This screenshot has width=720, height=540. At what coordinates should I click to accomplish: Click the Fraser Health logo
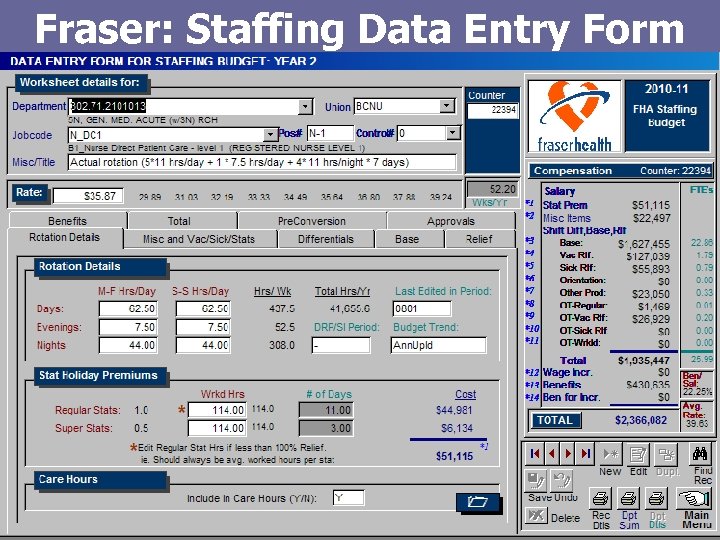coord(574,116)
